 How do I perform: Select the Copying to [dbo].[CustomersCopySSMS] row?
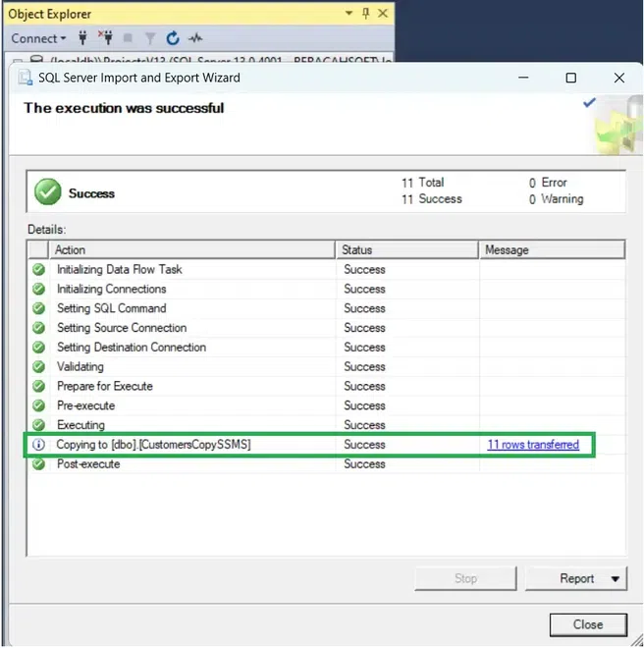point(327,444)
